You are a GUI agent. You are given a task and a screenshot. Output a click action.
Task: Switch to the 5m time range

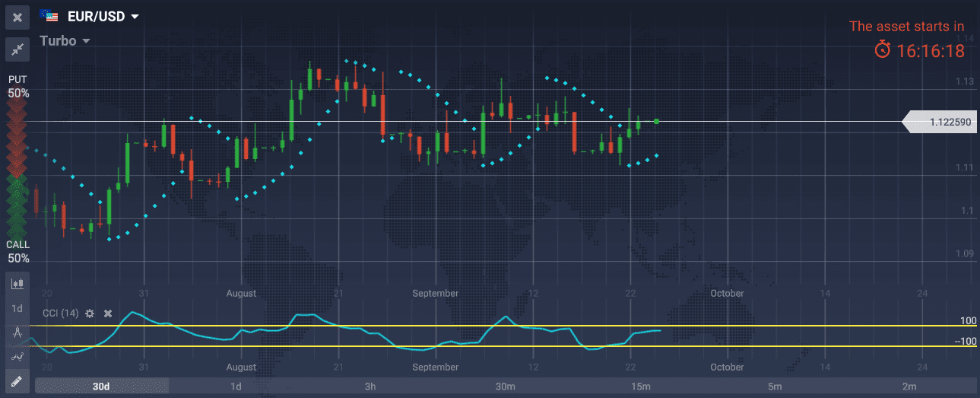(x=774, y=387)
